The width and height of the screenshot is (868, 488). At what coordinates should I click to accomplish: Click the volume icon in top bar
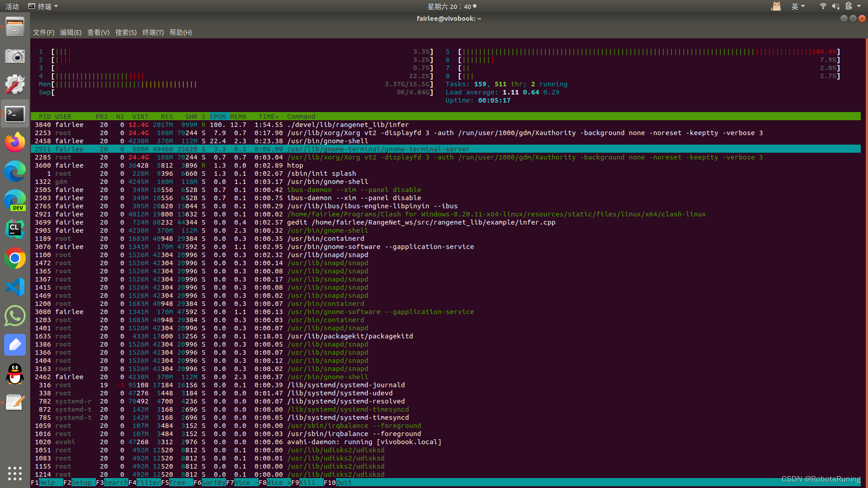(x=835, y=6)
